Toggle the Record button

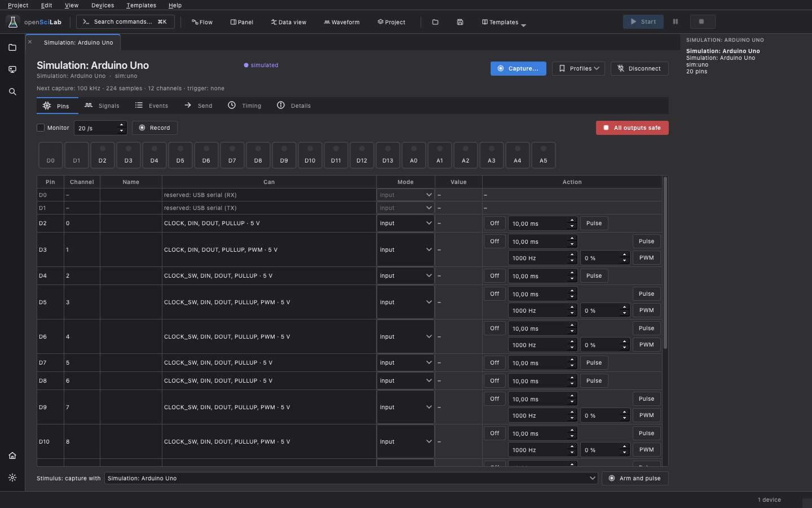155,128
